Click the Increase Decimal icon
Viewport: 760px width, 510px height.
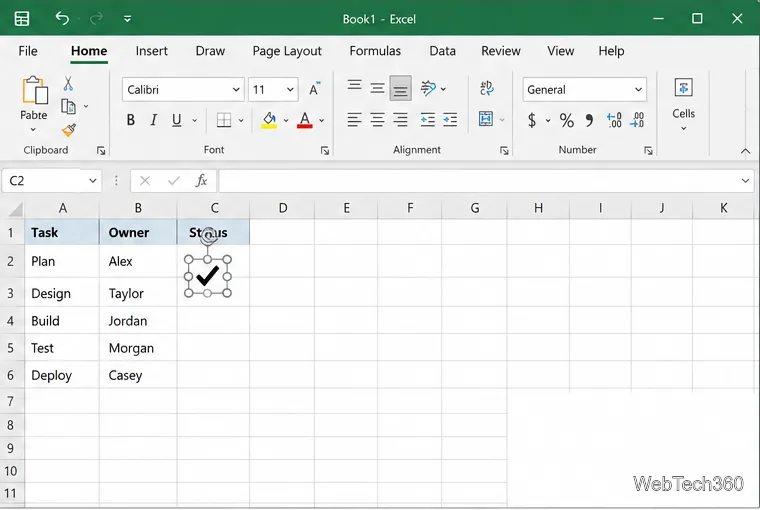click(614, 120)
